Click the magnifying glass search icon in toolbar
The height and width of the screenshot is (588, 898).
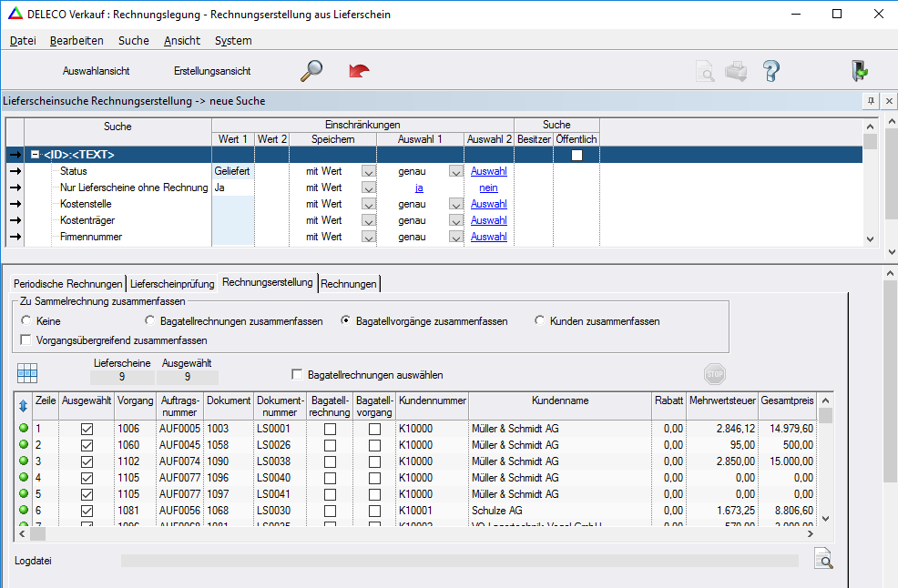311,71
